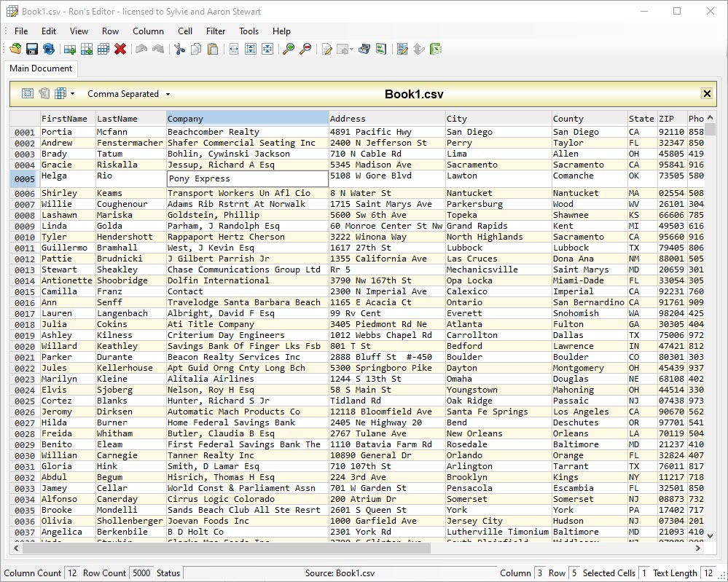This screenshot has height=582, width=728.
Task: Copy selection with the copy icon
Action: 197,49
